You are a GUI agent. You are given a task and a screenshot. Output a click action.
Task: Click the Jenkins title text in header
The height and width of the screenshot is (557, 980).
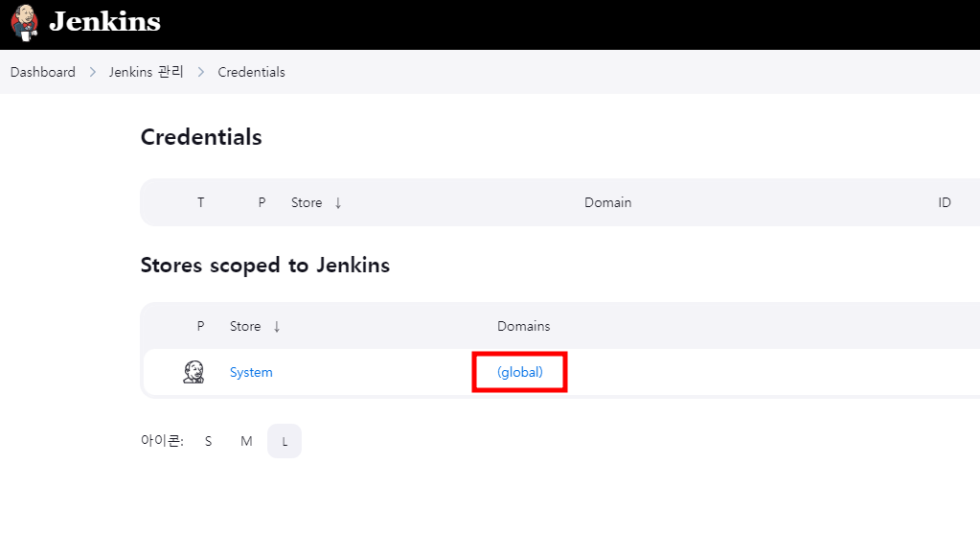point(105,22)
